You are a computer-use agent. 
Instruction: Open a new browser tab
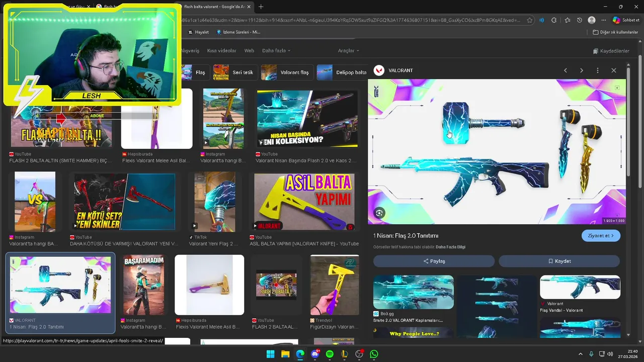pyautogui.click(x=261, y=7)
